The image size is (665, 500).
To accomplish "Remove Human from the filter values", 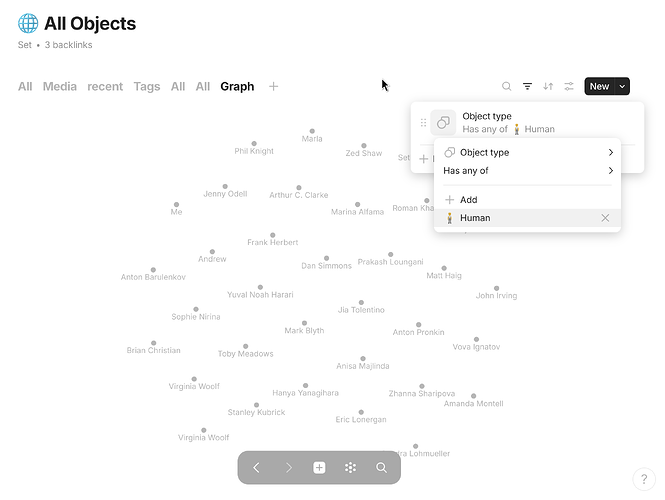I will pyautogui.click(x=605, y=218).
